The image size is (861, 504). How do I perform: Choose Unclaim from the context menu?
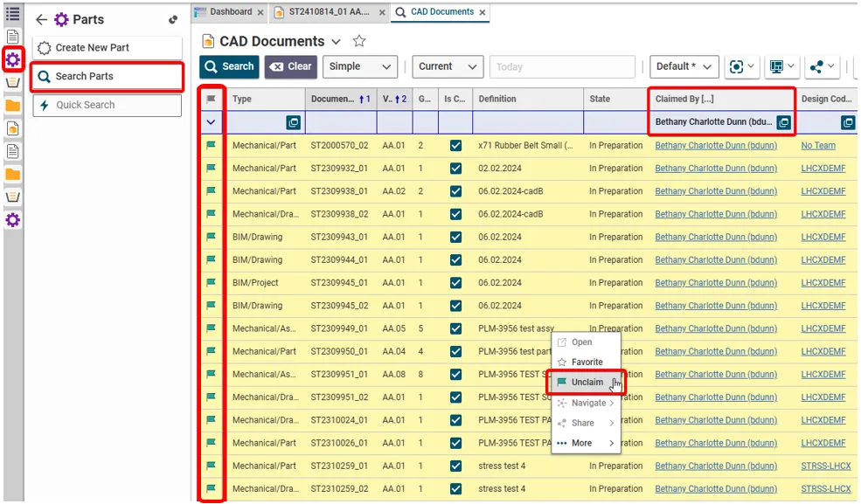586,382
